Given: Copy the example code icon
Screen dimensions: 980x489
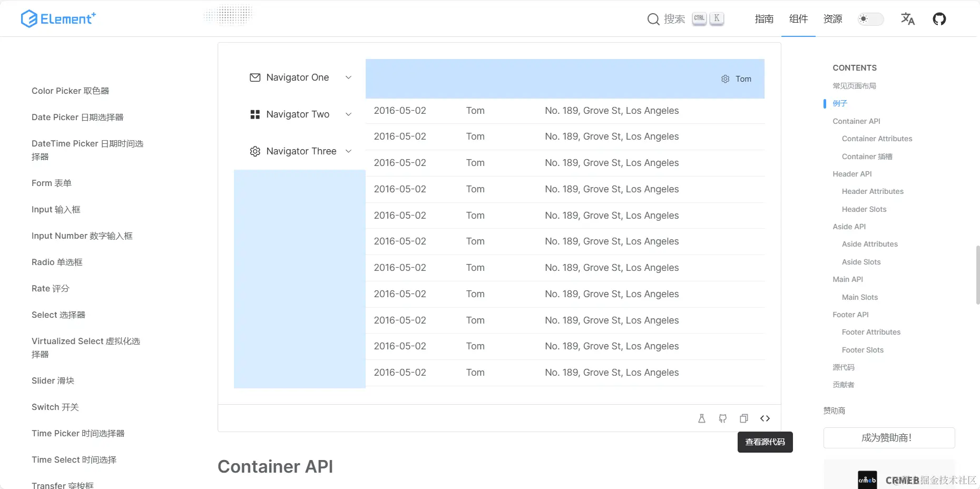Looking at the screenshot, I should click(x=744, y=418).
